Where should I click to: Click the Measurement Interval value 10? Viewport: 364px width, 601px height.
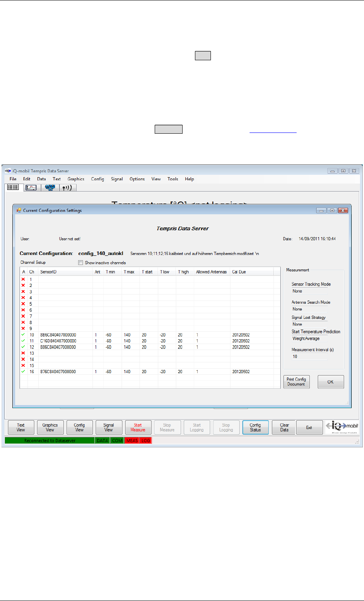coord(309,356)
